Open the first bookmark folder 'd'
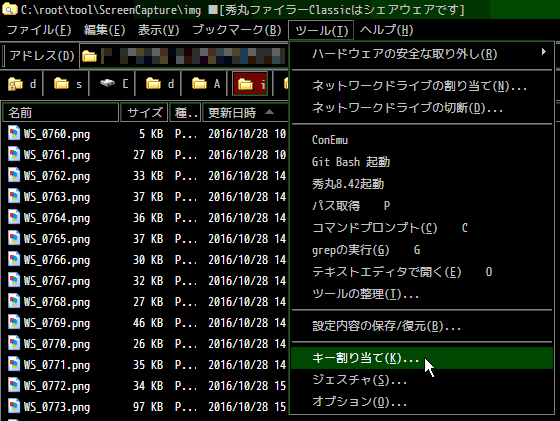 (22, 84)
